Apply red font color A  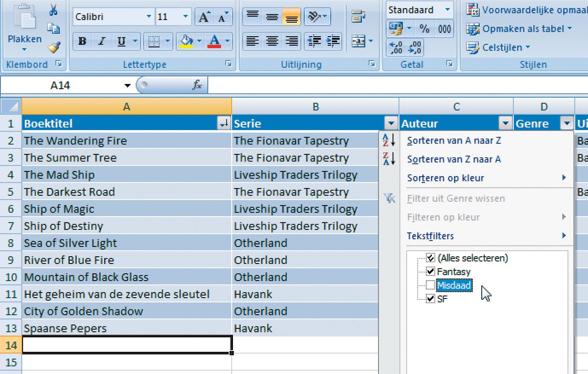click(214, 41)
